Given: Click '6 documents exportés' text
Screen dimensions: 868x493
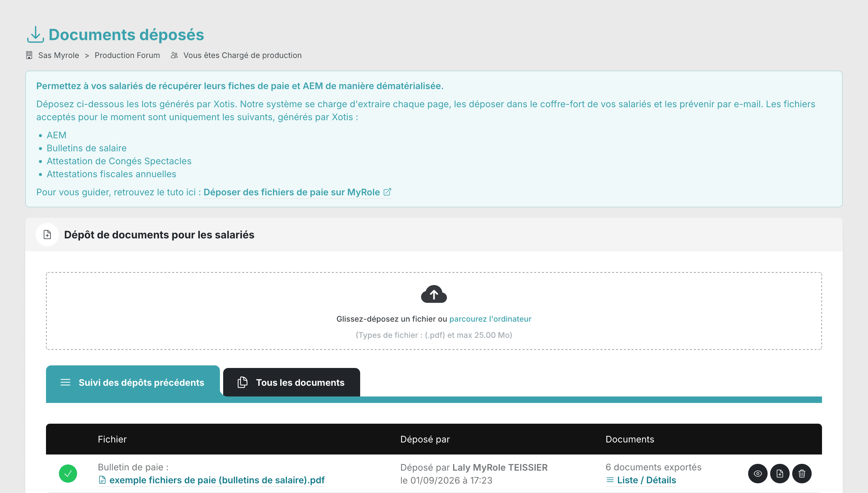Looking at the screenshot, I should click(653, 467).
